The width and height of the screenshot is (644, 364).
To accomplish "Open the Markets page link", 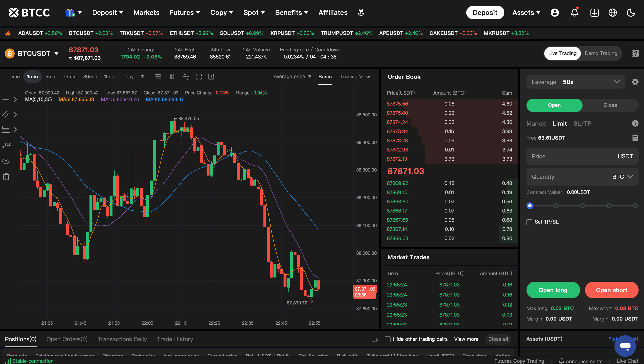I will coord(146,13).
